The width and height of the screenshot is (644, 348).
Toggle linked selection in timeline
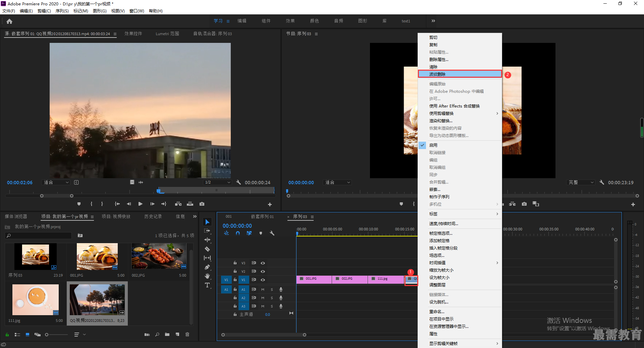(249, 233)
